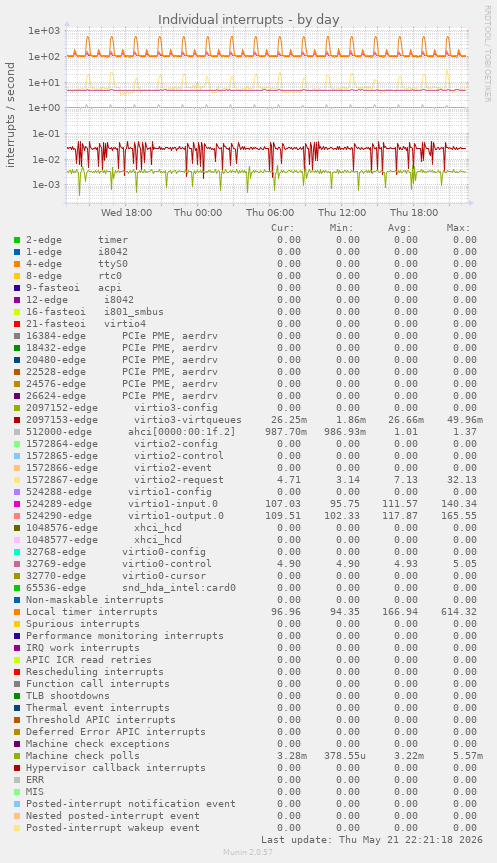
Task: Click the orange swatch for 4-edge ttyS0
Action: [17, 264]
